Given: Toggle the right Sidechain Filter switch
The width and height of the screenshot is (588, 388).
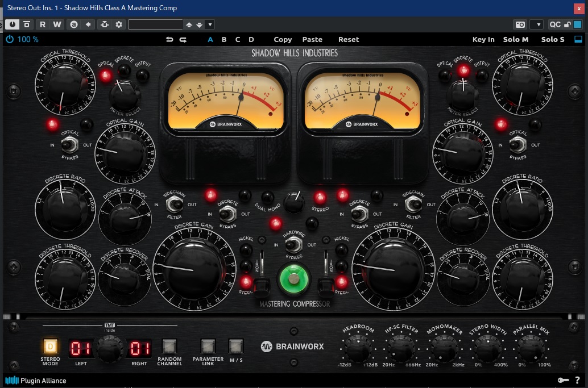Looking at the screenshot, I should [413, 205].
